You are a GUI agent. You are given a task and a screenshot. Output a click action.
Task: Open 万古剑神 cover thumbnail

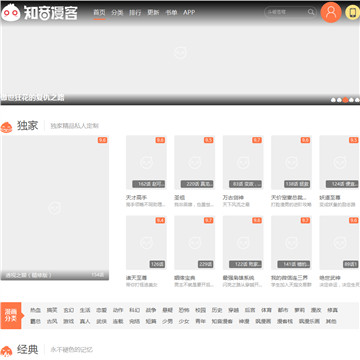[243, 162]
